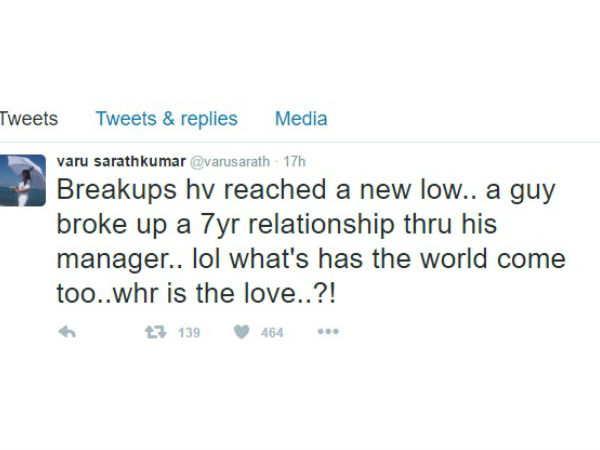
Task: Click the like count 464
Action: point(272,332)
